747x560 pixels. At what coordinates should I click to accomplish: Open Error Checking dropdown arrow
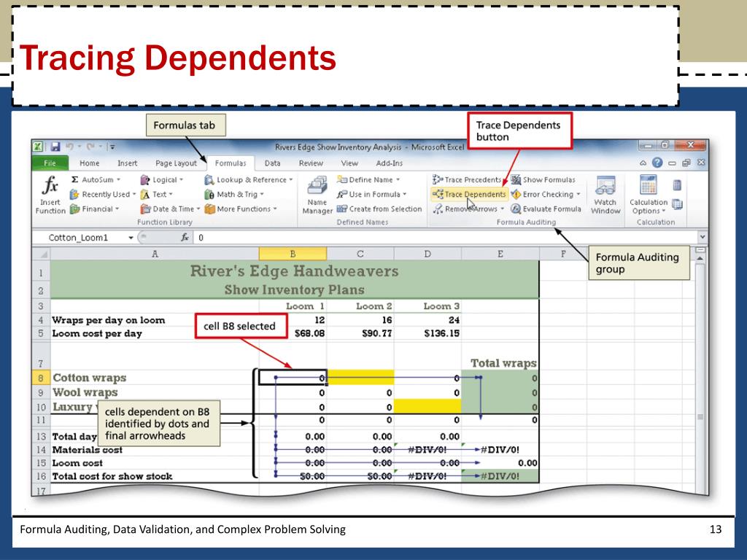[x=578, y=194]
